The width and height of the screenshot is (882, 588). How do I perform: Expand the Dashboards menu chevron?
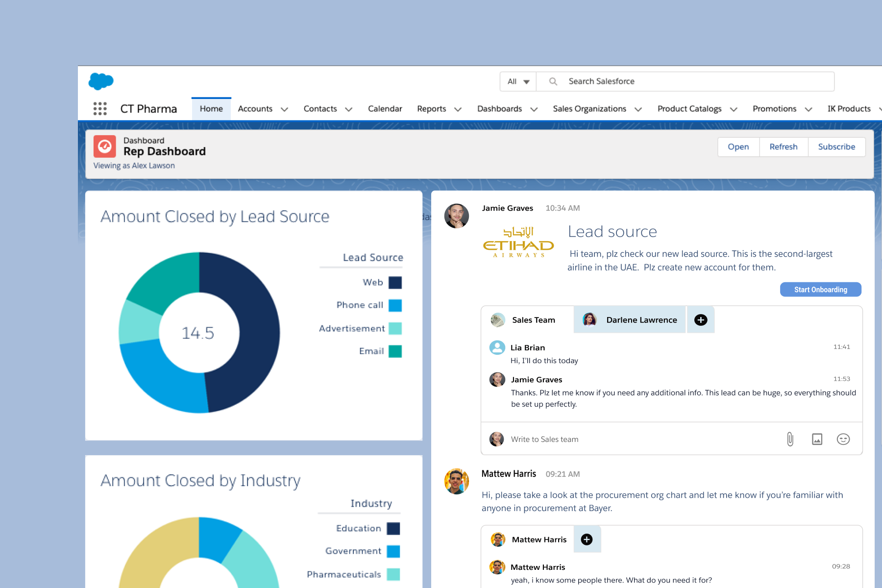tap(534, 109)
